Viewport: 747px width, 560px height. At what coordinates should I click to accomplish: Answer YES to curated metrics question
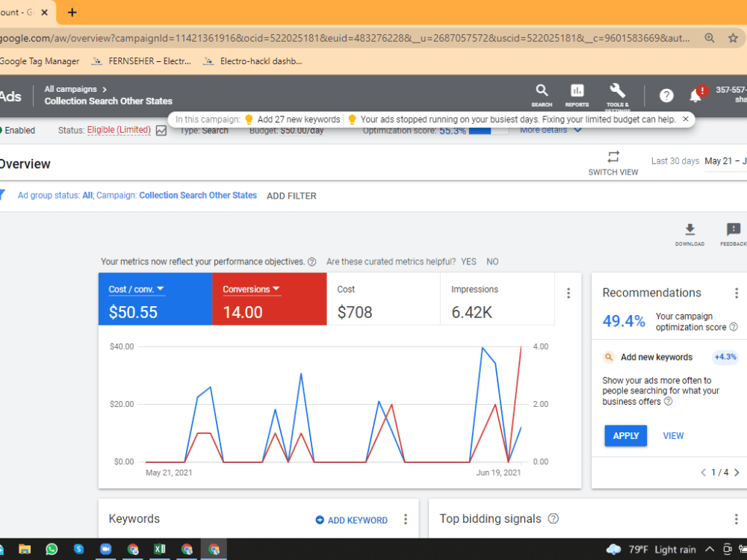[x=468, y=262]
